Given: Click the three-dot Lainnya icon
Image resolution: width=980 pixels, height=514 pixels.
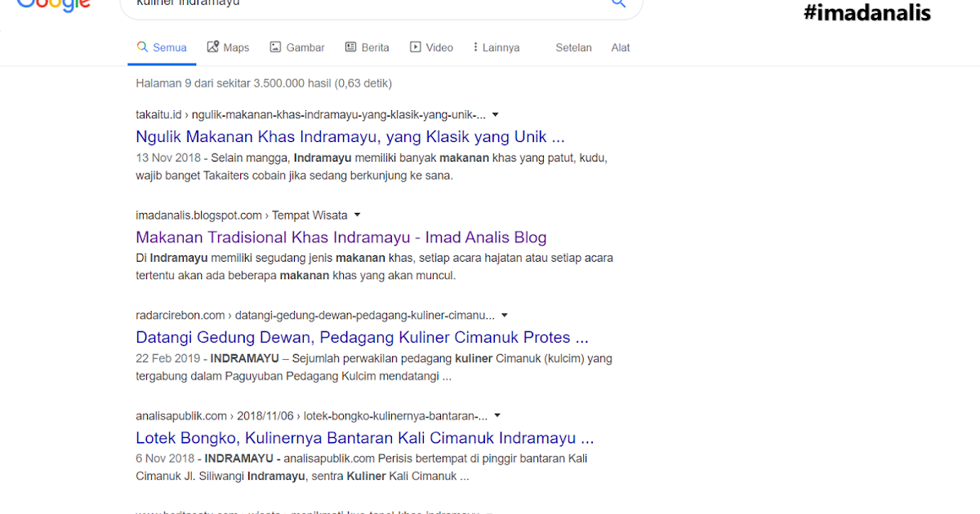Looking at the screenshot, I should point(475,47).
